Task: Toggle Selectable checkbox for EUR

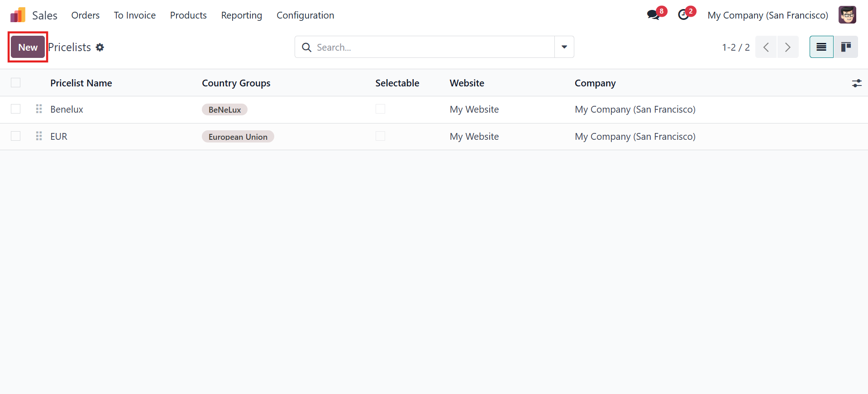Action: 380,136
